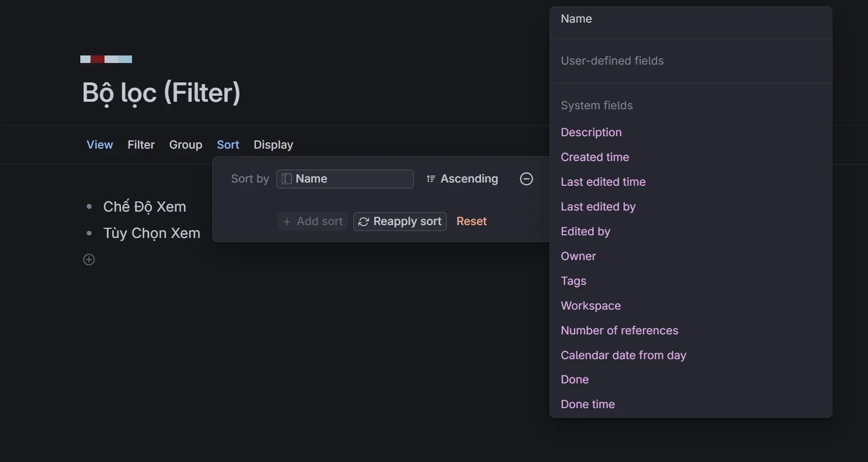Open the Tùy Chọn Xem list item
The height and width of the screenshot is (462, 868).
[151, 233]
